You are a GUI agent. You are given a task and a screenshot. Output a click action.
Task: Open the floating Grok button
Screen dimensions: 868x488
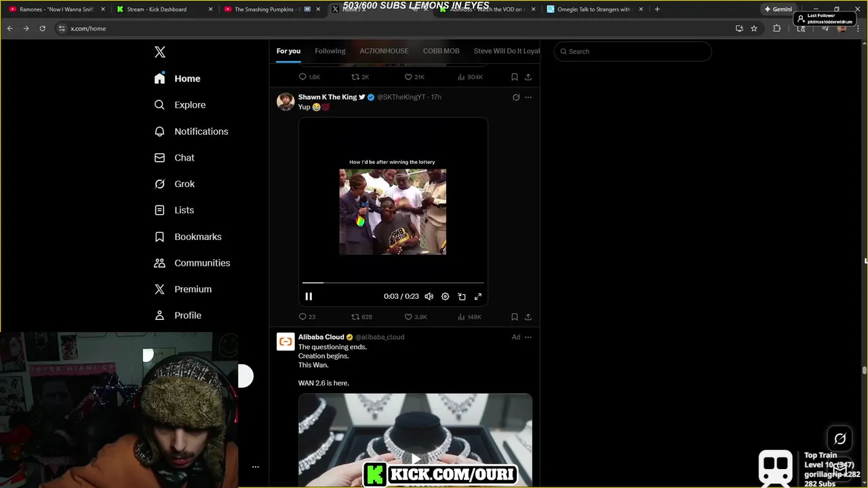pos(840,439)
